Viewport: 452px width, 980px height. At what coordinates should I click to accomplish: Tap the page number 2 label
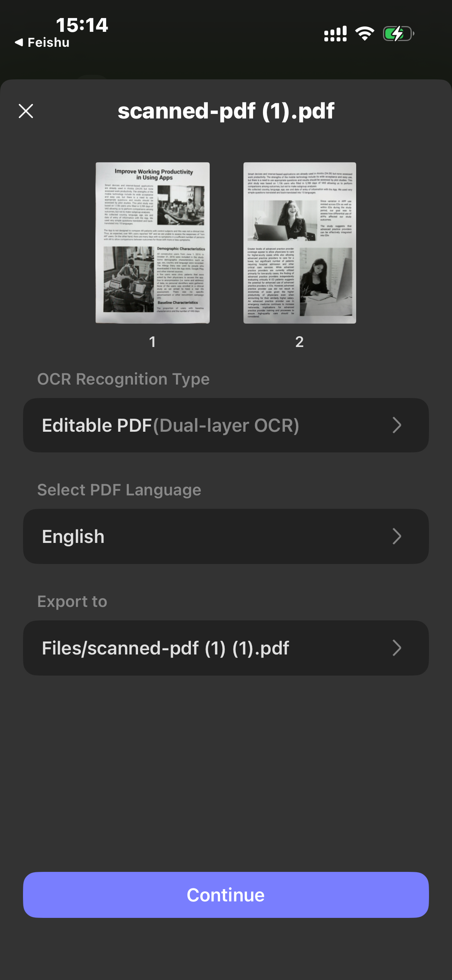300,342
